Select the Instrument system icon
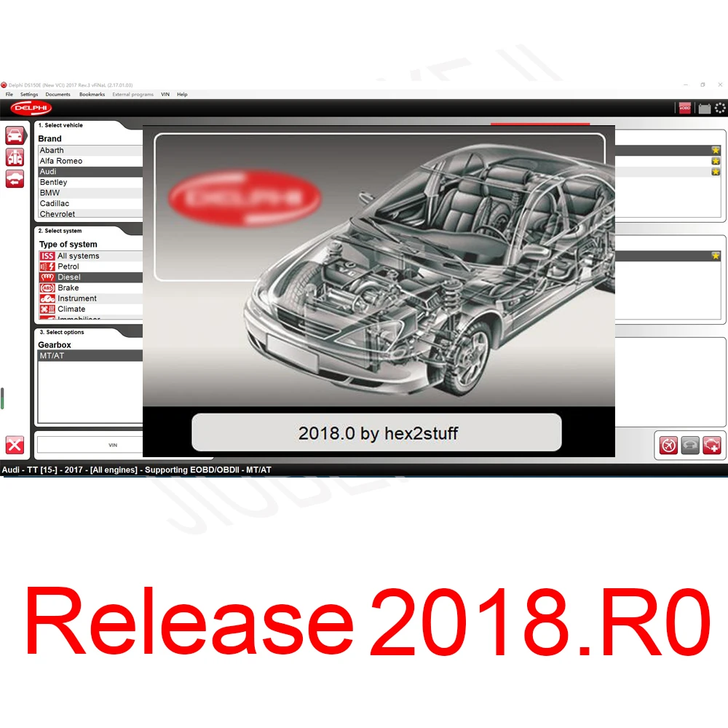This screenshot has width=728, height=728. tap(47, 298)
